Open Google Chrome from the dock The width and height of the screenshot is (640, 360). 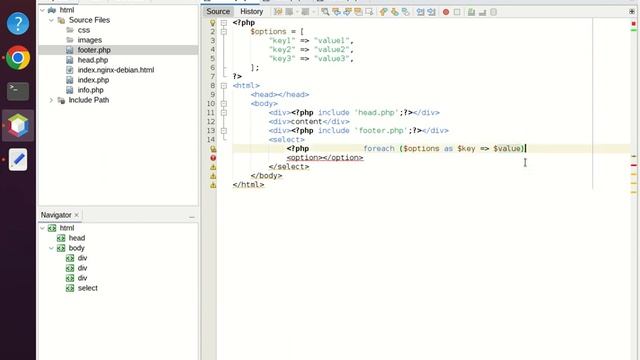pyautogui.click(x=18, y=58)
